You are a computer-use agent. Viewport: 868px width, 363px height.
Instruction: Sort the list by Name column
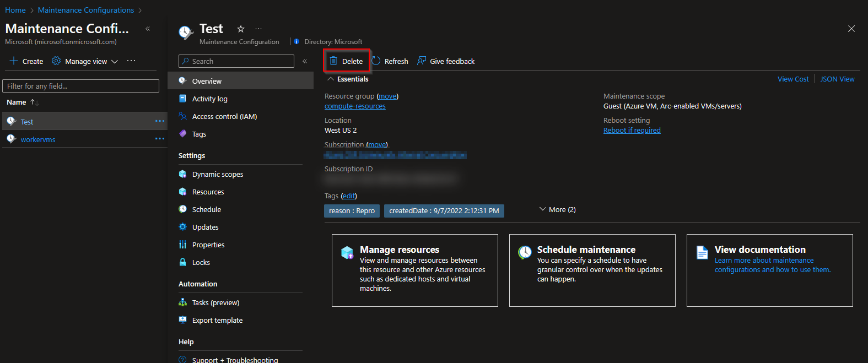pyautogui.click(x=23, y=102)
